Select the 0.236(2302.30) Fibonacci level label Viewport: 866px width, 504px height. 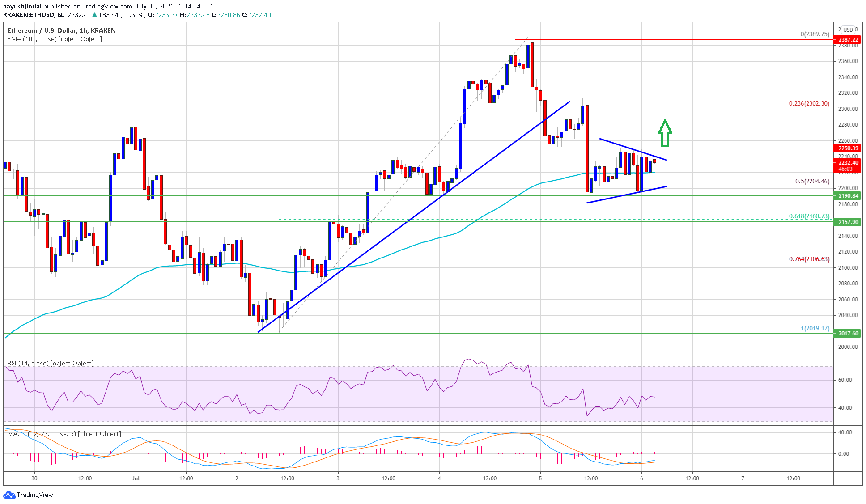coord(809,103)
